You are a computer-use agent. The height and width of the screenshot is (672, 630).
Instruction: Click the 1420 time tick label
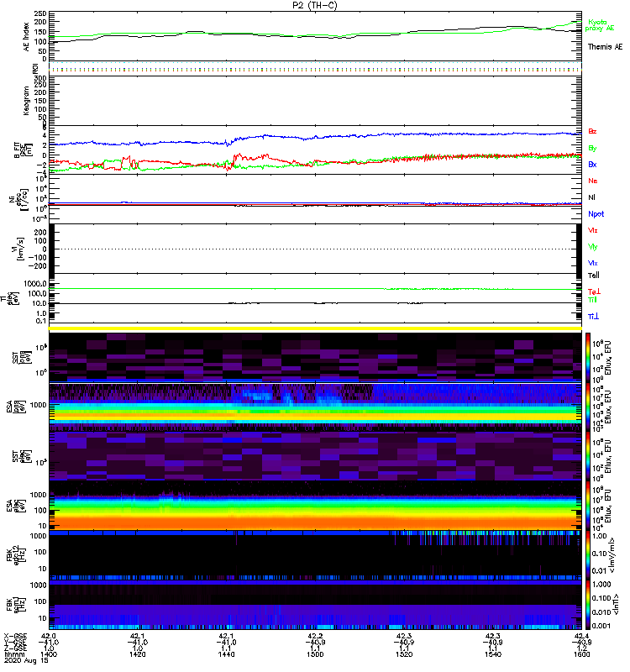tap(138, 654)
